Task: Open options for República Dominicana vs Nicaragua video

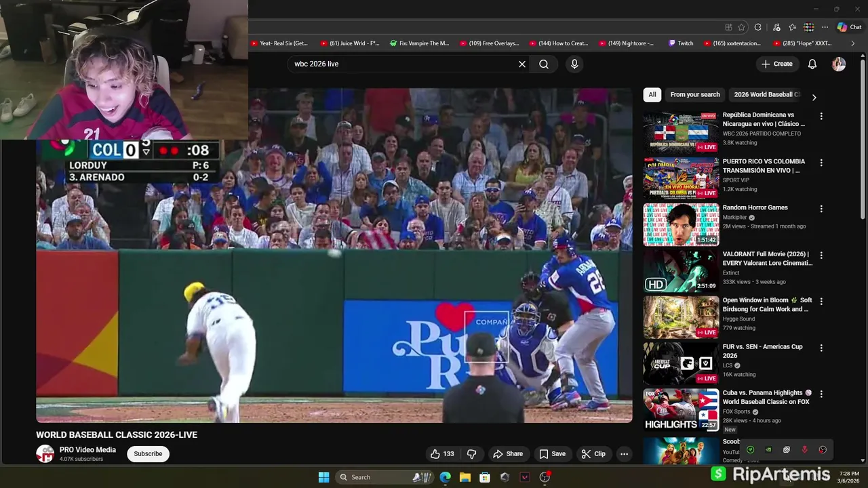Action: coord(821,117)
